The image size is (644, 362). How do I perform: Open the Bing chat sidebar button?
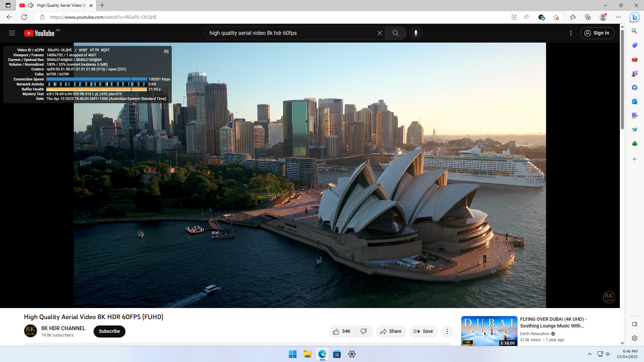tap(634, 17)
